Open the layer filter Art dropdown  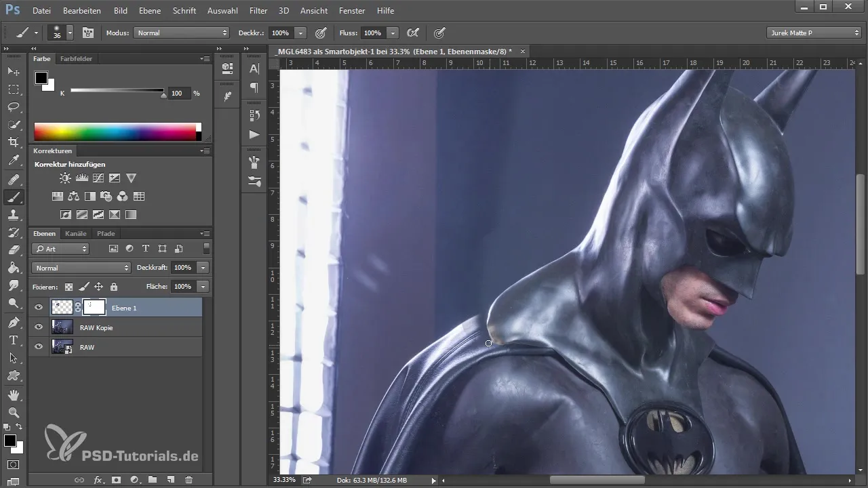(x=60, y=249)
